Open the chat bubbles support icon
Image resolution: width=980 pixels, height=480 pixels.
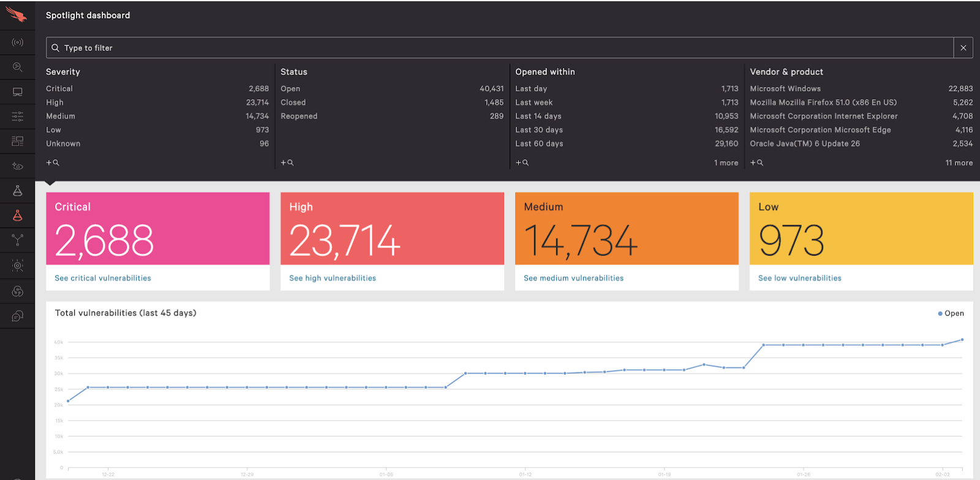pos(17,316)
